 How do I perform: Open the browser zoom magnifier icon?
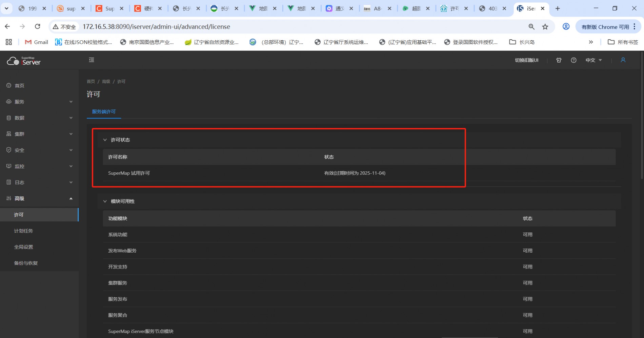(x=531, y=27)
